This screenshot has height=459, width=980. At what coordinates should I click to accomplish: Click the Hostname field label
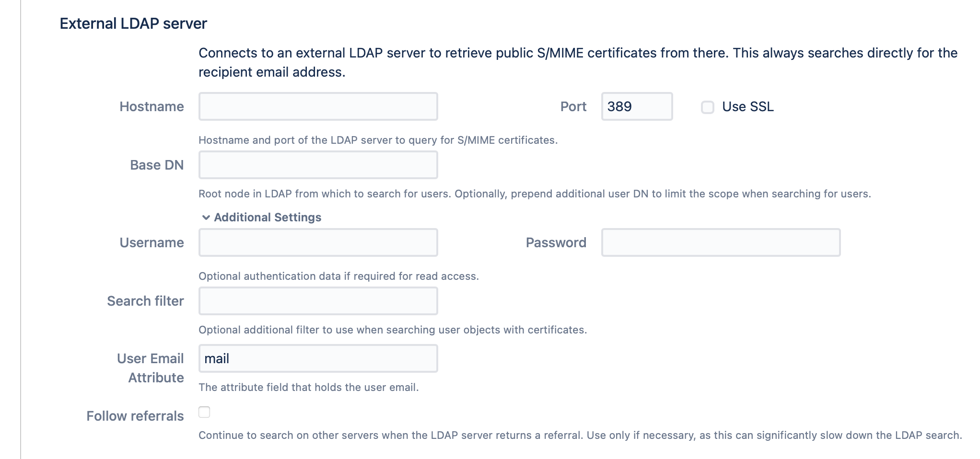click(152, 106)
